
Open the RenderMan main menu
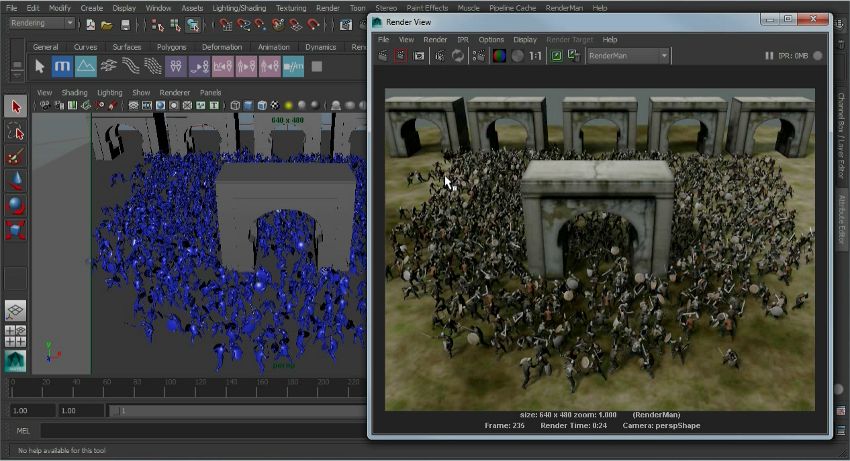(564, 8)
